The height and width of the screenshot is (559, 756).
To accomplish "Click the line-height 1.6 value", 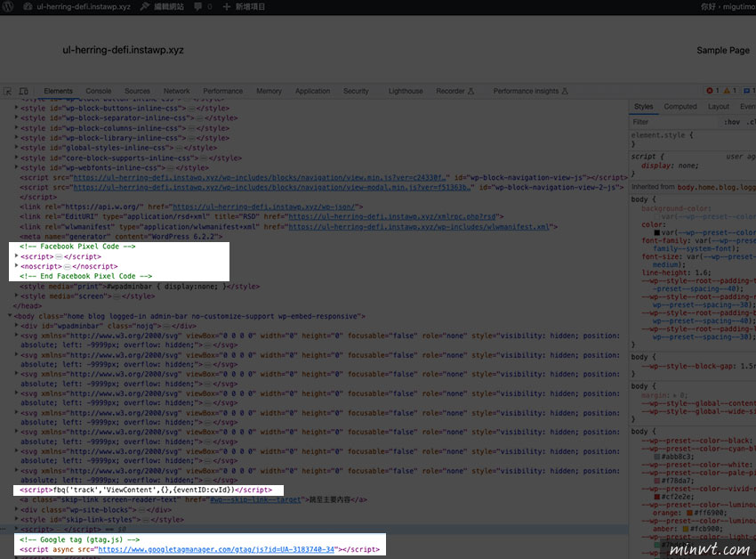I will click(701, 272).
